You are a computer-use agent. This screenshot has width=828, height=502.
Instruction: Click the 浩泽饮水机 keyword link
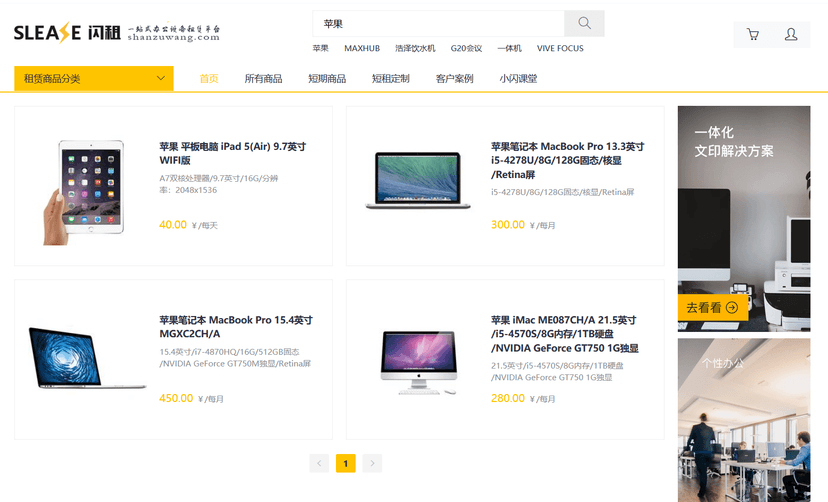tap(415, 48)
